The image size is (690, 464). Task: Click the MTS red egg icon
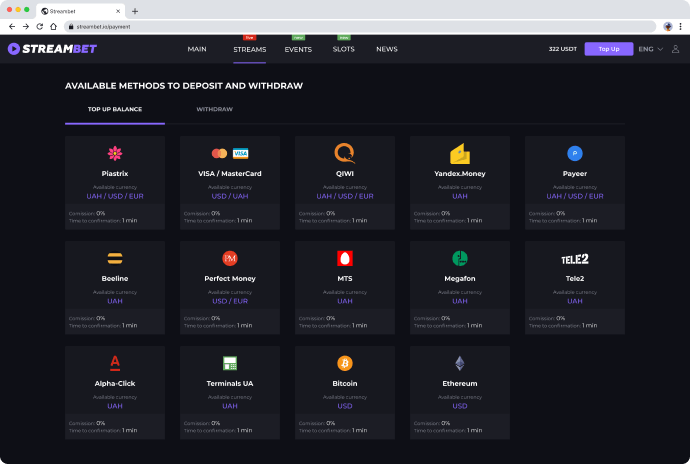click(x=345, y=258)
